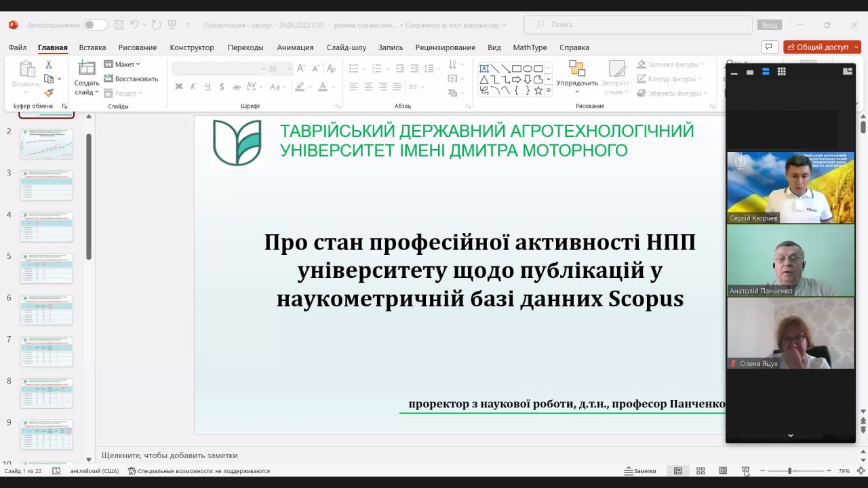This screenshot has height=488, width=868.
Task: Click the Общий доступ share button
Action: click(822, 47)
